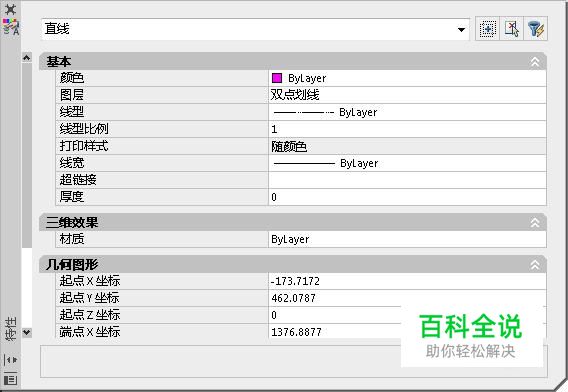
Task: Close the properties palette with the X icon
Action: (x=11, y=9)
